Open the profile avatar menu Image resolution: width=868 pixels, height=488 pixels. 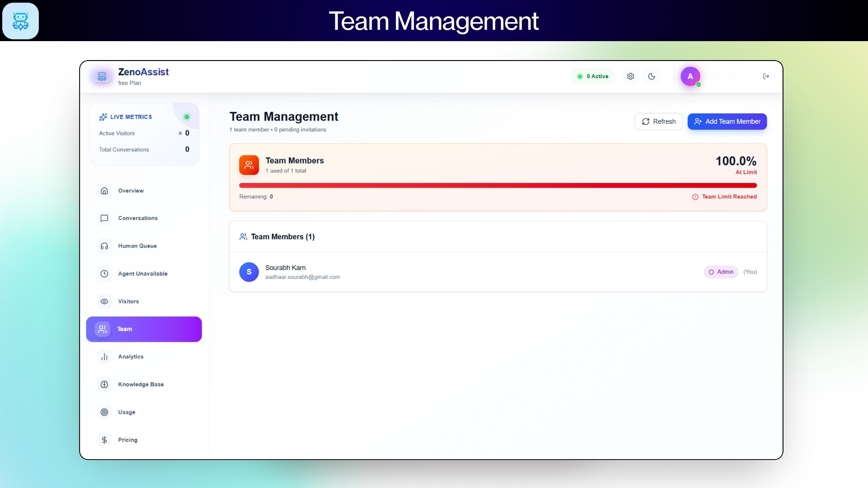click(690, 76)
